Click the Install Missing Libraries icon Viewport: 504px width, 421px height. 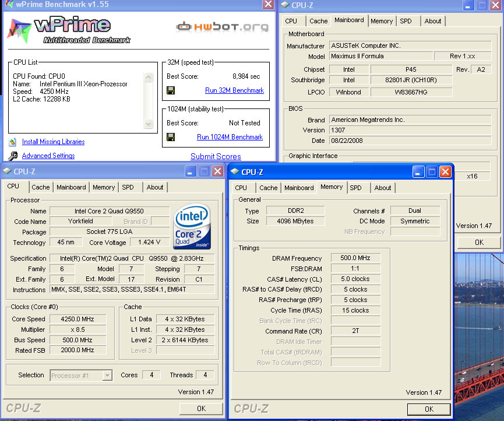(13, 142)
